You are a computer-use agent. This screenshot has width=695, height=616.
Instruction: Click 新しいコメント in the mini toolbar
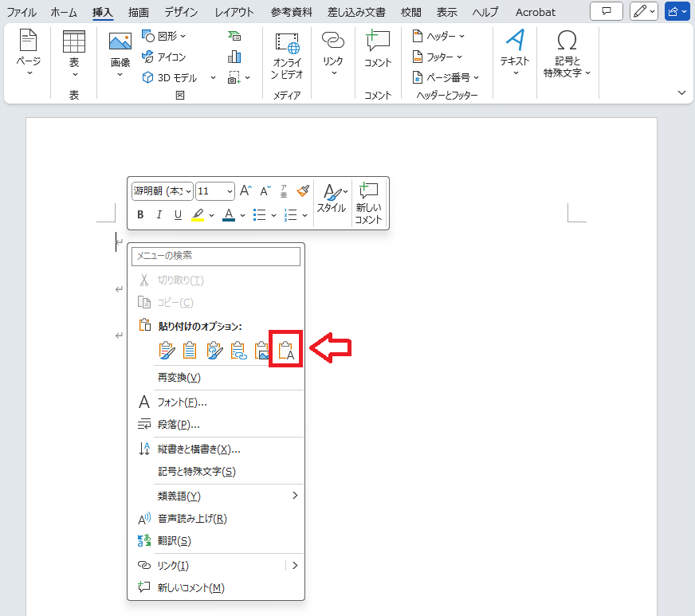point(368,202)
